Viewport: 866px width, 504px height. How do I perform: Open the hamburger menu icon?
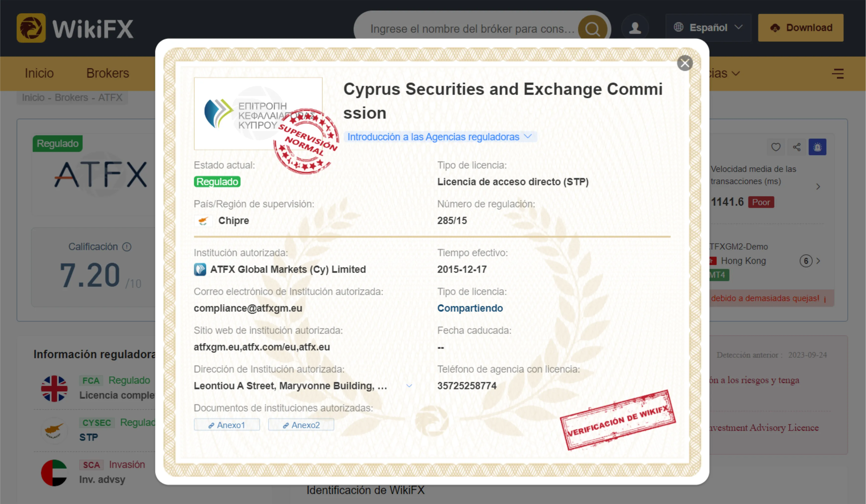(837, 73)
